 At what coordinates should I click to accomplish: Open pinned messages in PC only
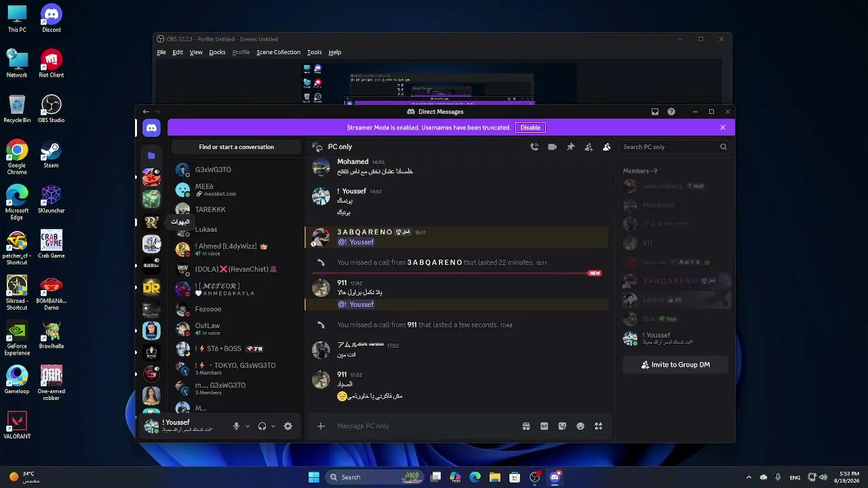pyautogui.click(x=570, y=147)
